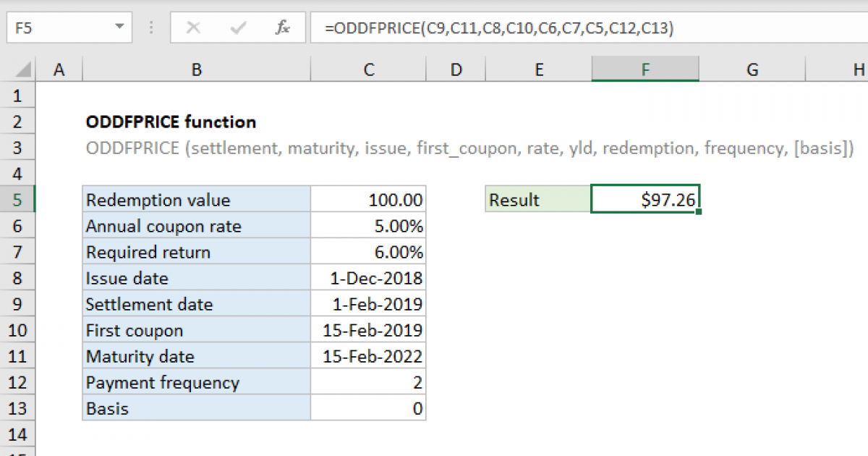868x456 pixels.
Task: Click the Select All corner triangle
Action: [x=23, y=70]
